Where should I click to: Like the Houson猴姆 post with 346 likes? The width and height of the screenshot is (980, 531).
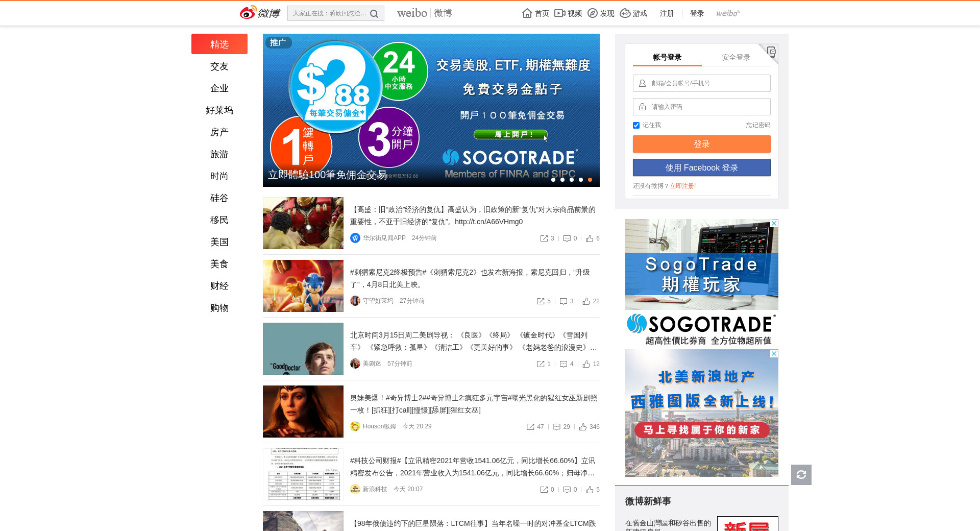click(583, 427)
